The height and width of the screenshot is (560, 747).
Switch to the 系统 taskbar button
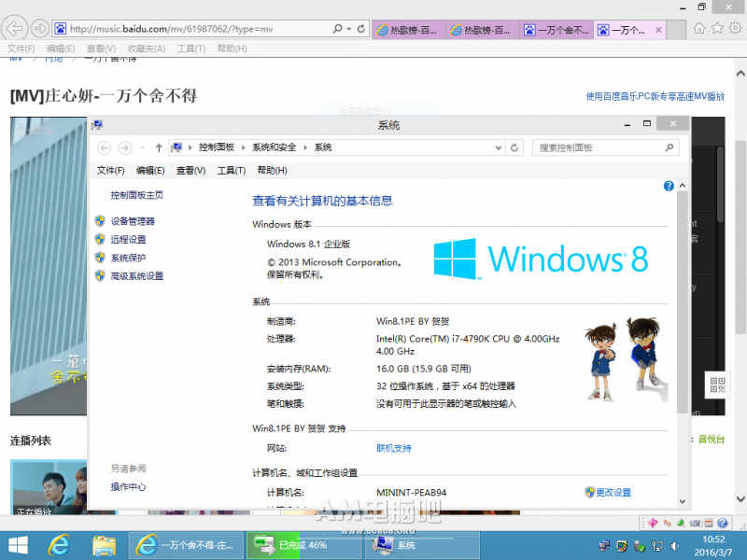422,545
